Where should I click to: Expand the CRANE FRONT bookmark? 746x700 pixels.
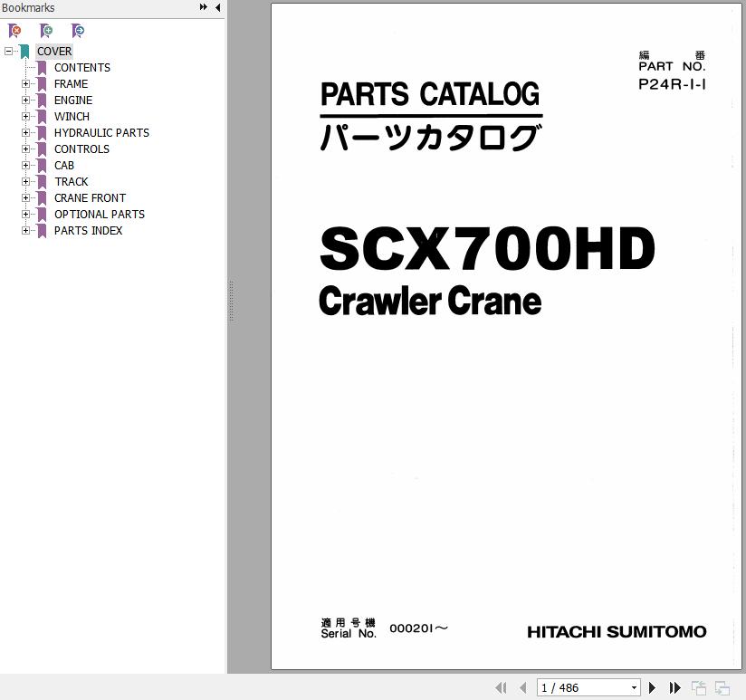[25, 198]
